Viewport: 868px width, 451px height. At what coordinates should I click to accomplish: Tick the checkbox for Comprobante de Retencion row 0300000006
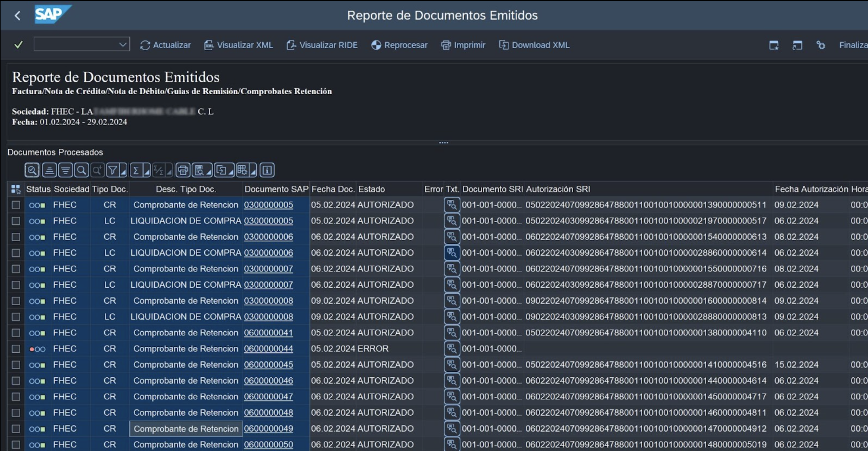click(x=16, y=237)
